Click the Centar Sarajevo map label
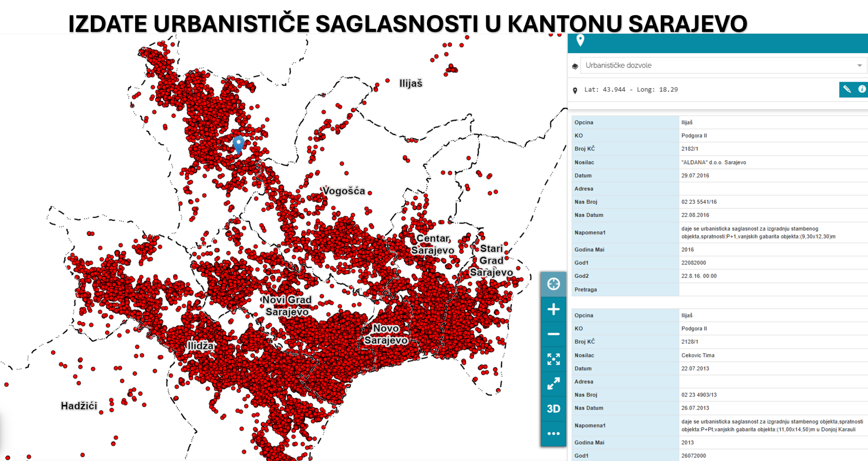This screenshot has width=868, height=461. click(433, 244)
